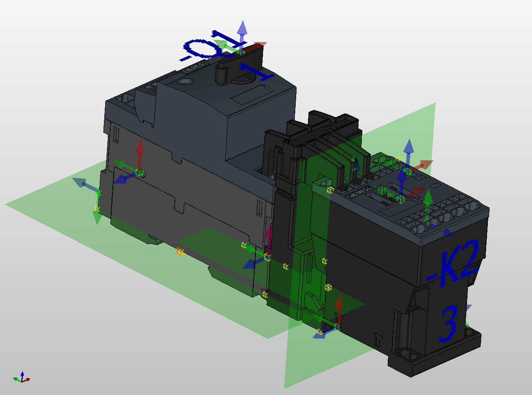Select the brand label plate on breaker top

[195, 67]
